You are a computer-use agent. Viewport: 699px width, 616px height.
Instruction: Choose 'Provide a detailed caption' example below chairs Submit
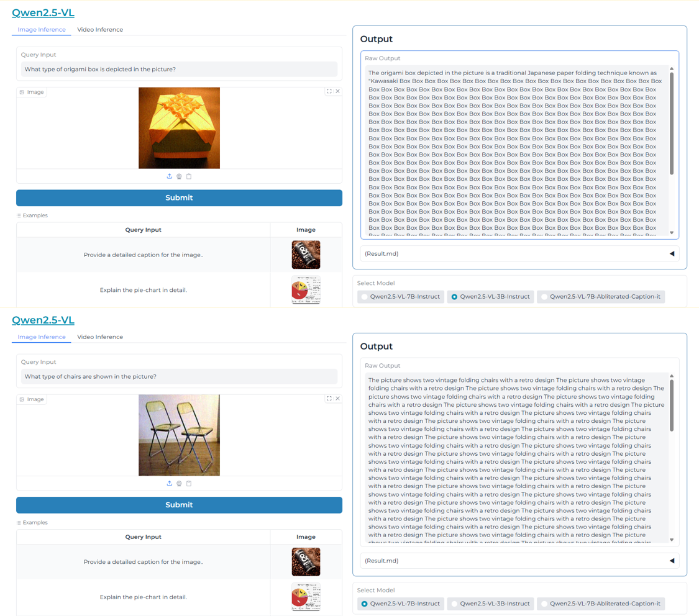(x=144, y=561)
